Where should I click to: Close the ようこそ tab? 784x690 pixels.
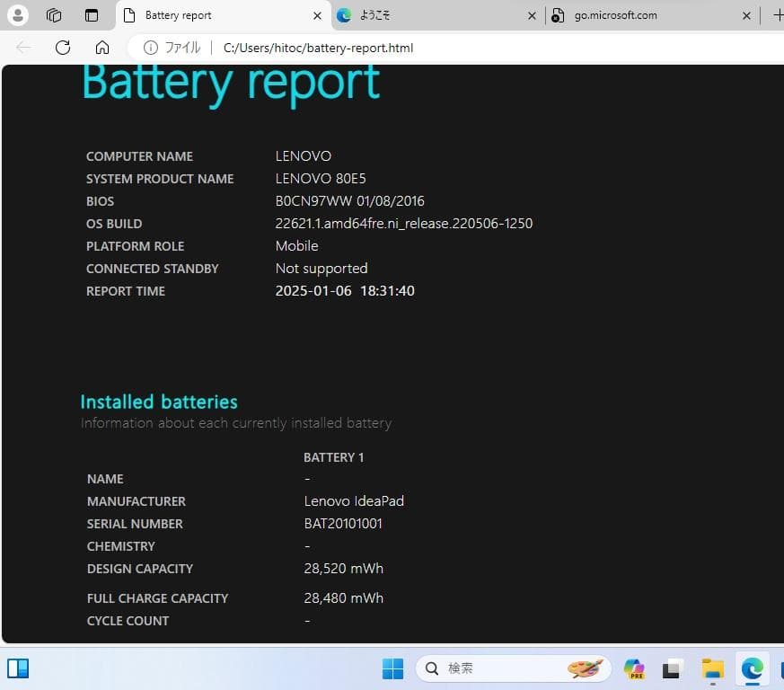point(532,15)
